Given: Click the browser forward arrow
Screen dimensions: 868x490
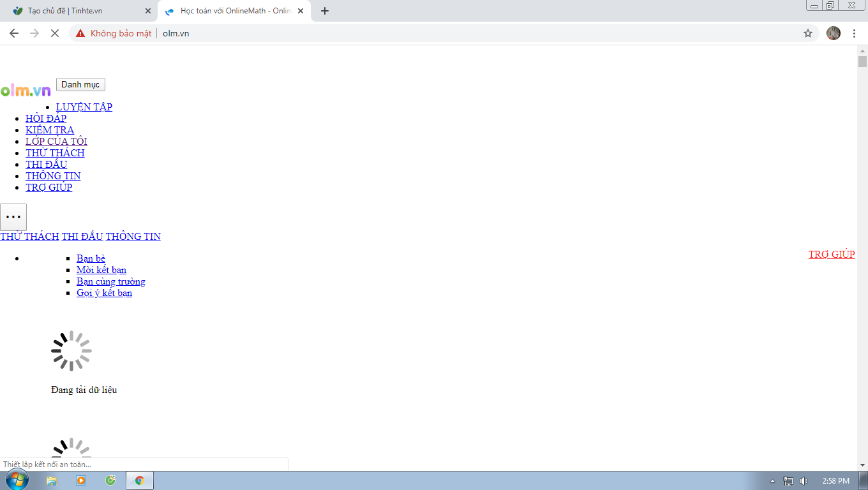Looking at the screenshot, I should coord(34,33).
